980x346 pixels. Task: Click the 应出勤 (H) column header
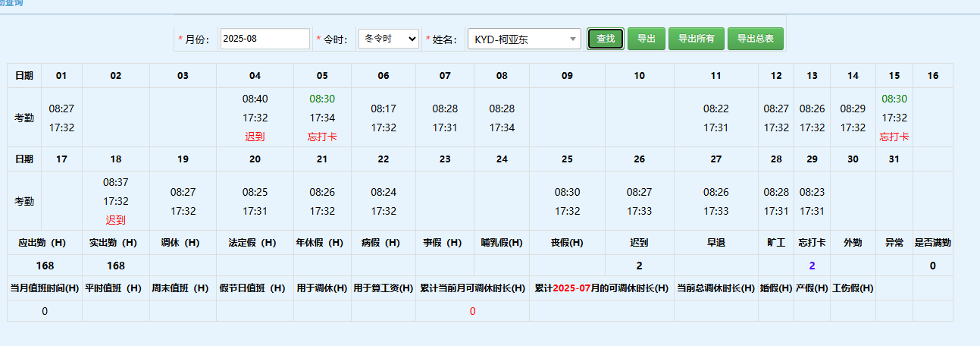point(45,243)
